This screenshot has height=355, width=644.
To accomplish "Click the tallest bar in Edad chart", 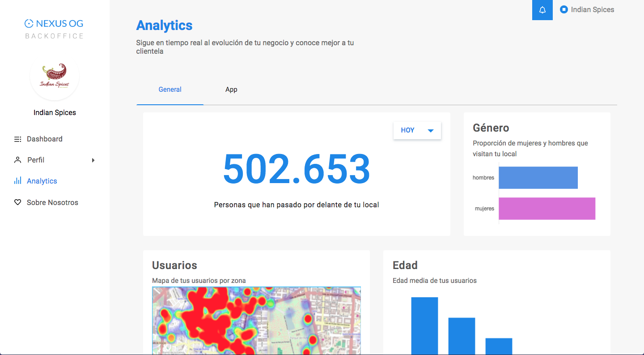I will [x=424, y=326].
